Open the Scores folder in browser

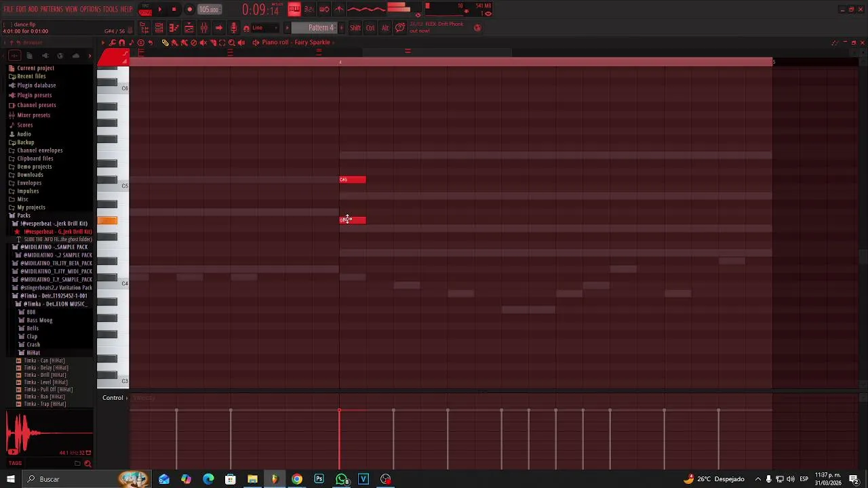coord(24,125)
